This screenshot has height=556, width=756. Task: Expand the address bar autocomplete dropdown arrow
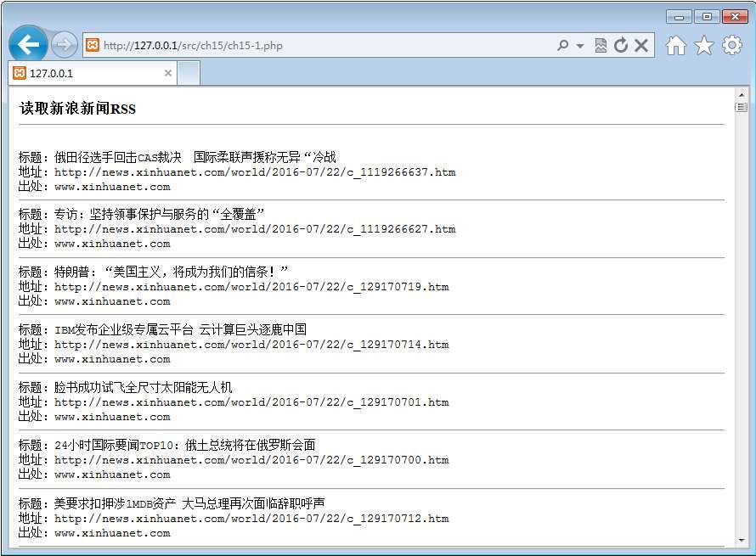tap(580, 46)
